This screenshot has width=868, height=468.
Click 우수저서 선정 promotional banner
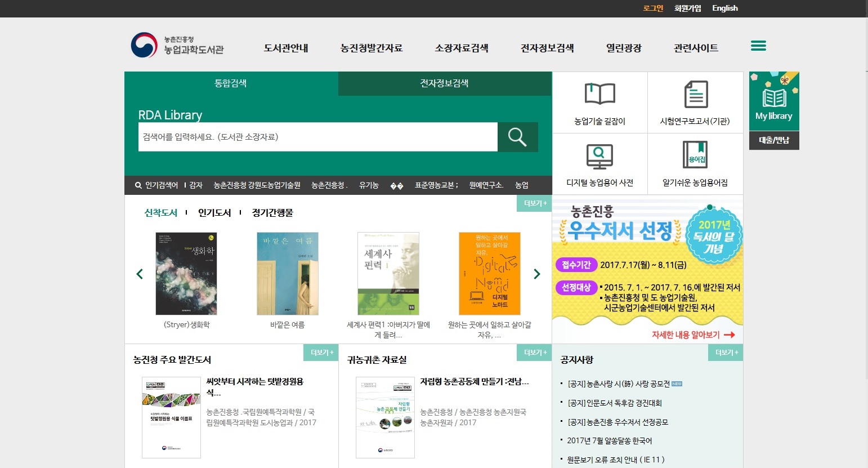[647, 269]
